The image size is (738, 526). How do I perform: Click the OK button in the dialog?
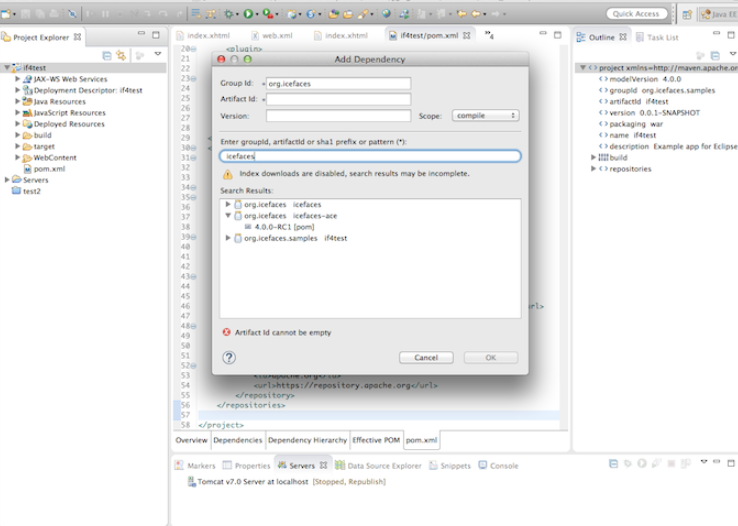(x=490, y=357)
